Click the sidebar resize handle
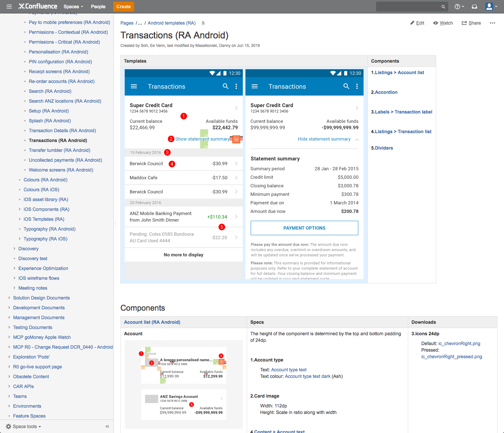 [115, 223]
